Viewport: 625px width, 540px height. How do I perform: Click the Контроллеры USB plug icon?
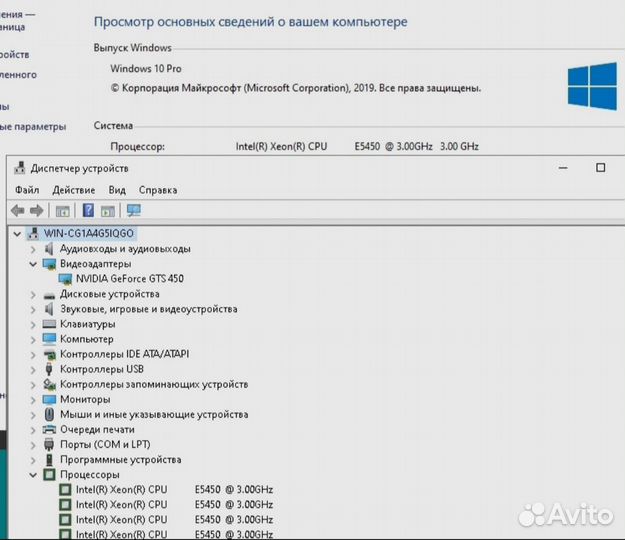pos(49,369)
